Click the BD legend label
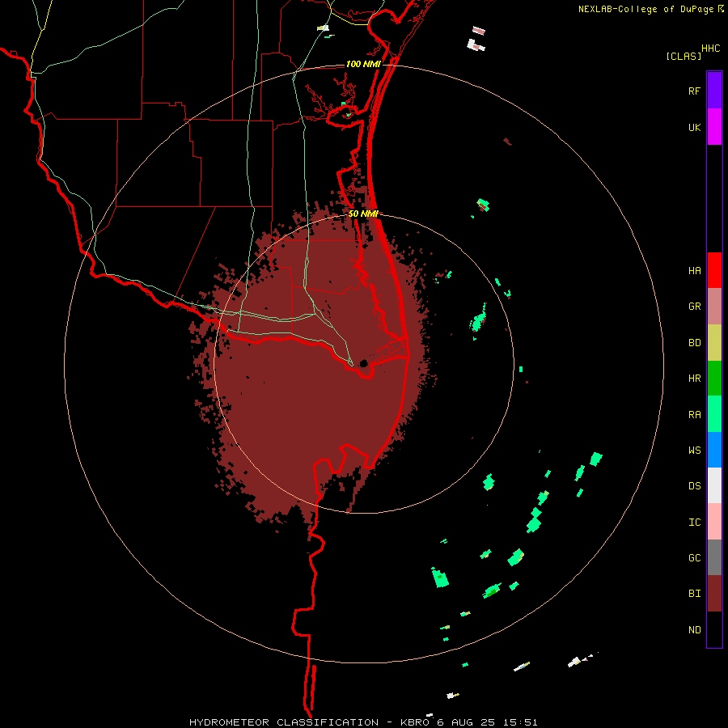This screenshot has height=728, width=728. [694, 343]
